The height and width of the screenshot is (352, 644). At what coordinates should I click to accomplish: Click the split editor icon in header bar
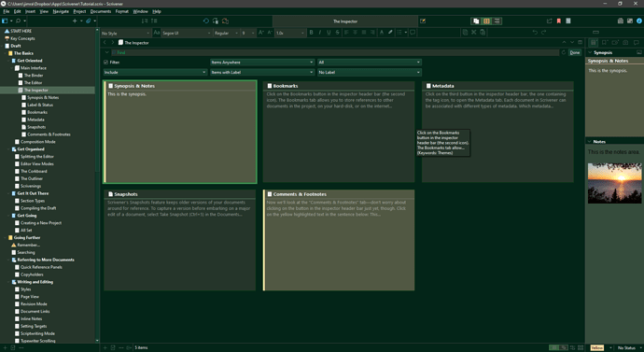point(580,42)
